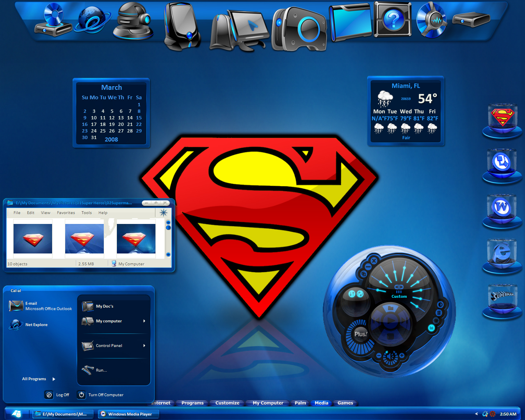Select the first Superman thumbnail
The width and height of the screenshot is (525, 420).
click(33, 239)
